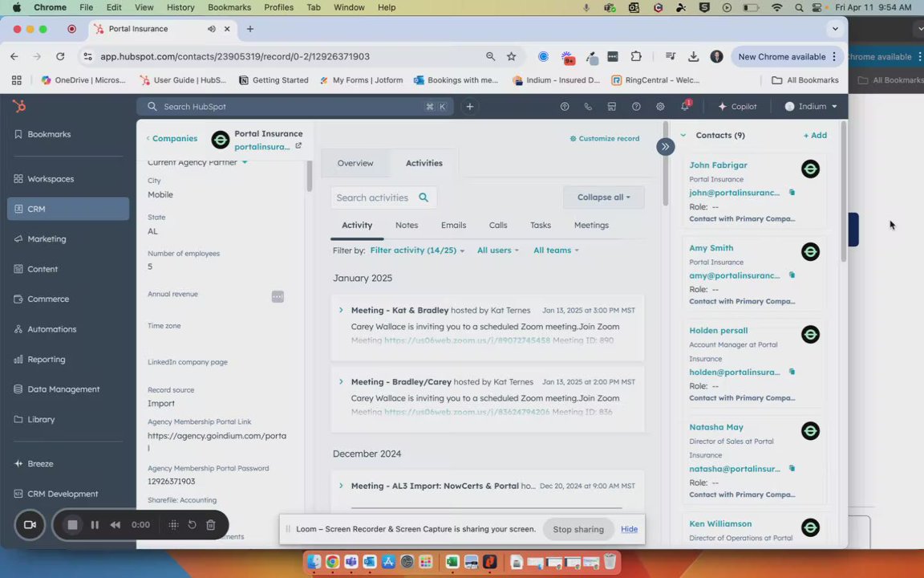
Task: Click the search magnifier in activities search
Action: (423, 197)
